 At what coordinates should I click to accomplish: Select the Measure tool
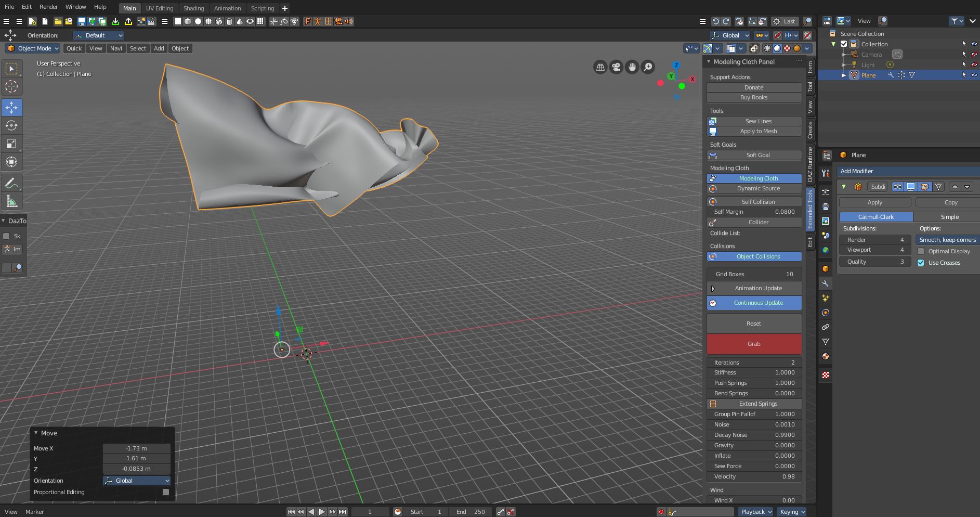[11, 201]
